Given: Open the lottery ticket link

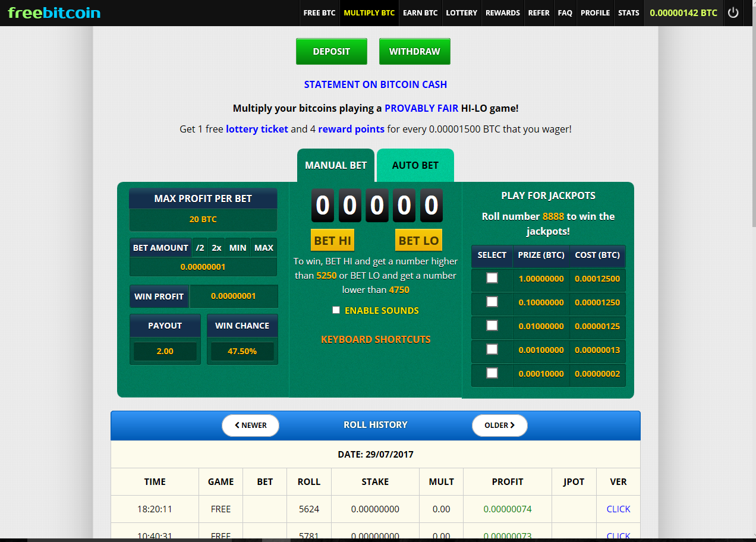Looking at the screenshot, I should pyautogui.click(x=257, y=129).
